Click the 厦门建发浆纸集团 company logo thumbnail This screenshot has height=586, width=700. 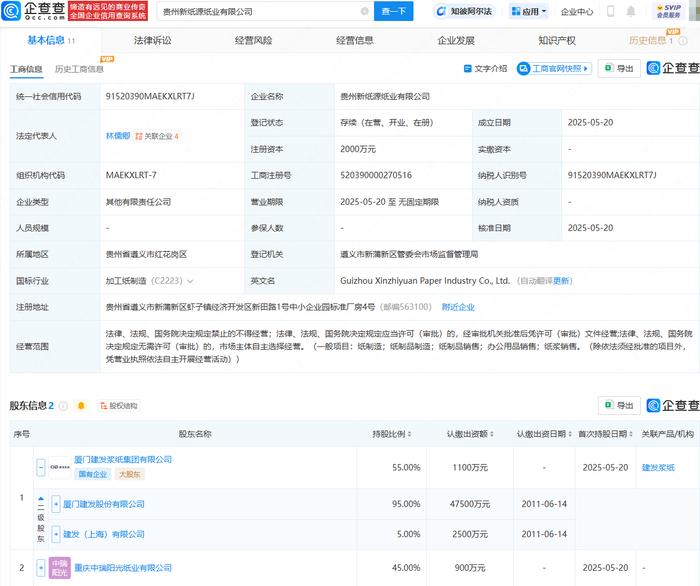(x=60, y=468)
